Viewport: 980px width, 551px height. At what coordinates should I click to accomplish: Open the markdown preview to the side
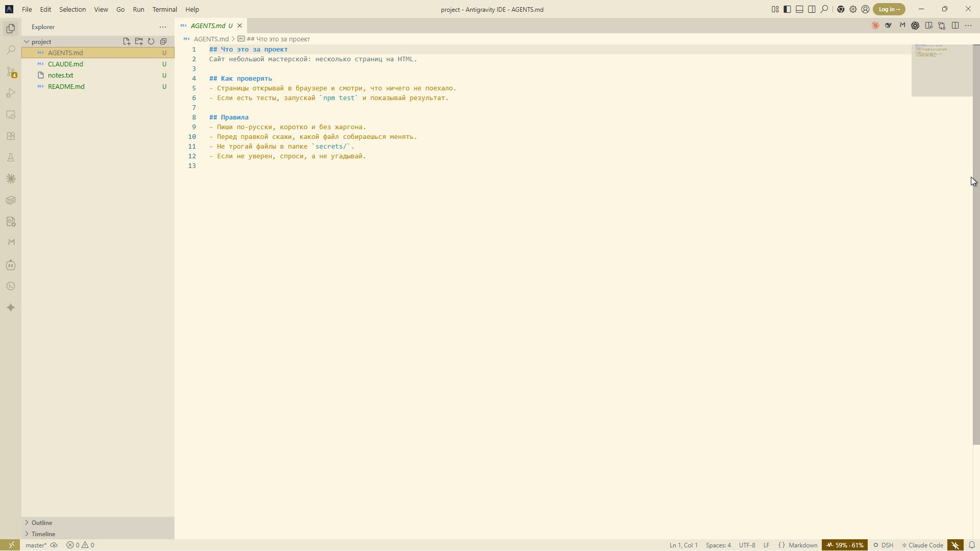point(928,26)
